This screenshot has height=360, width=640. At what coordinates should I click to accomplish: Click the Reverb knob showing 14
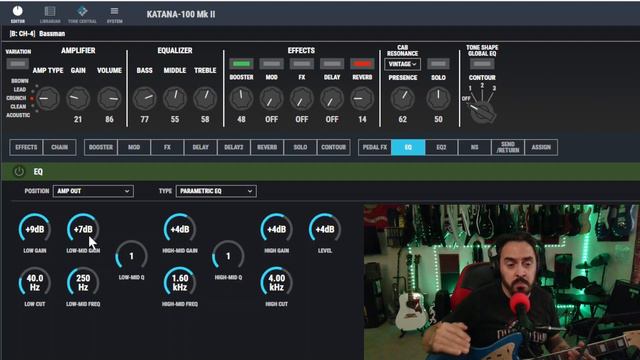362,98
